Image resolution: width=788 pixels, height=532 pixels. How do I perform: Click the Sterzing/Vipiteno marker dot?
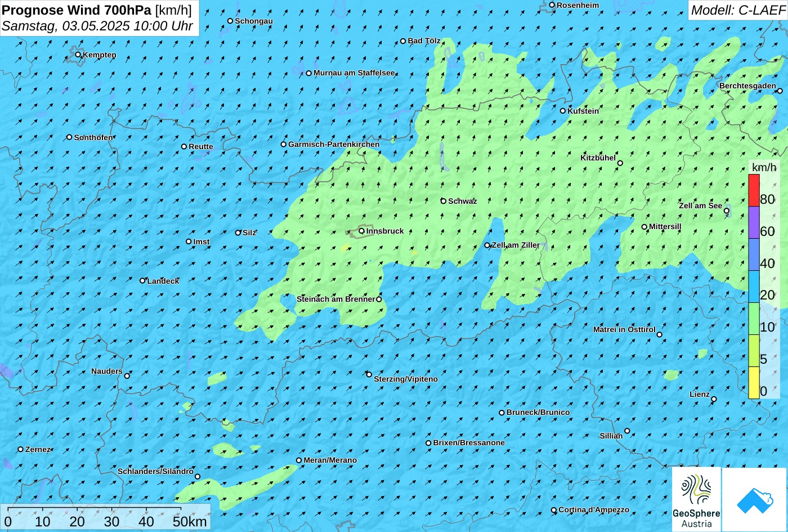click(x=369, y=374)
